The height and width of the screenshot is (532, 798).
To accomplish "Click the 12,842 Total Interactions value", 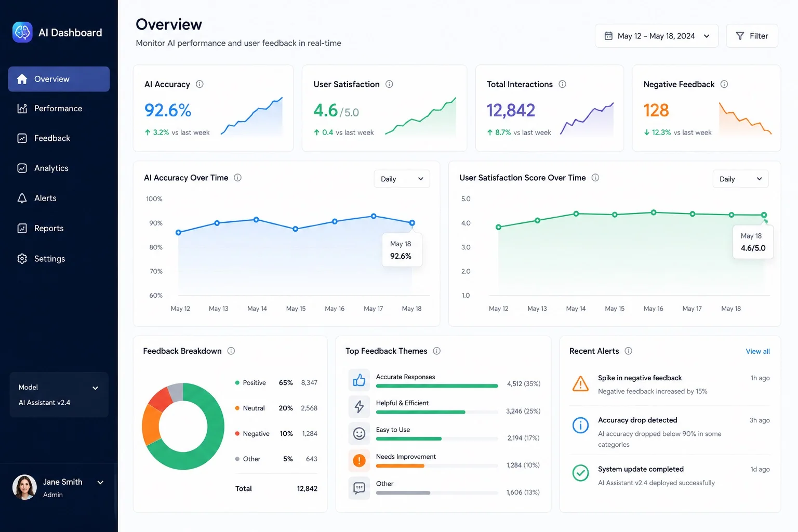I will tap(511, 110).
